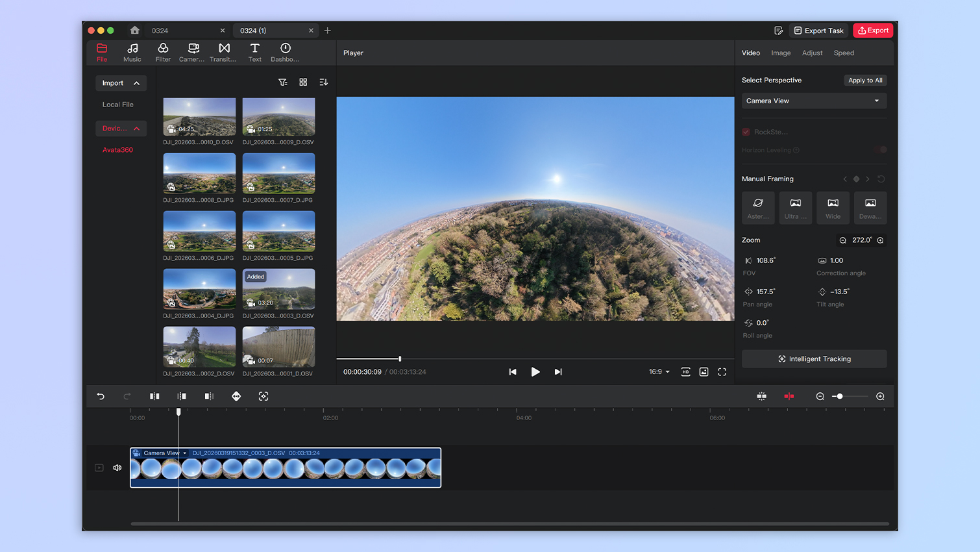
Task: Open the Filter panel
Action: pyautogui.click(x=163, y=52)
